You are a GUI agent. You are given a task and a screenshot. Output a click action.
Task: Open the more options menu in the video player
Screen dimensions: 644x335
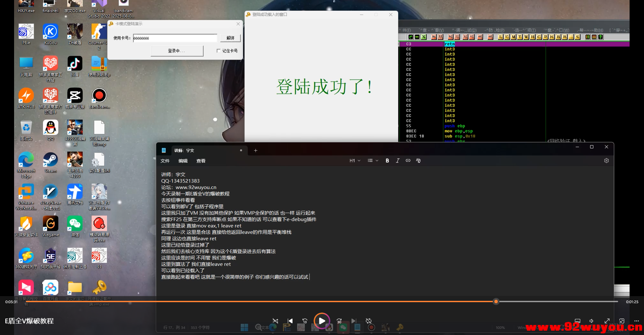pos(636,321)
